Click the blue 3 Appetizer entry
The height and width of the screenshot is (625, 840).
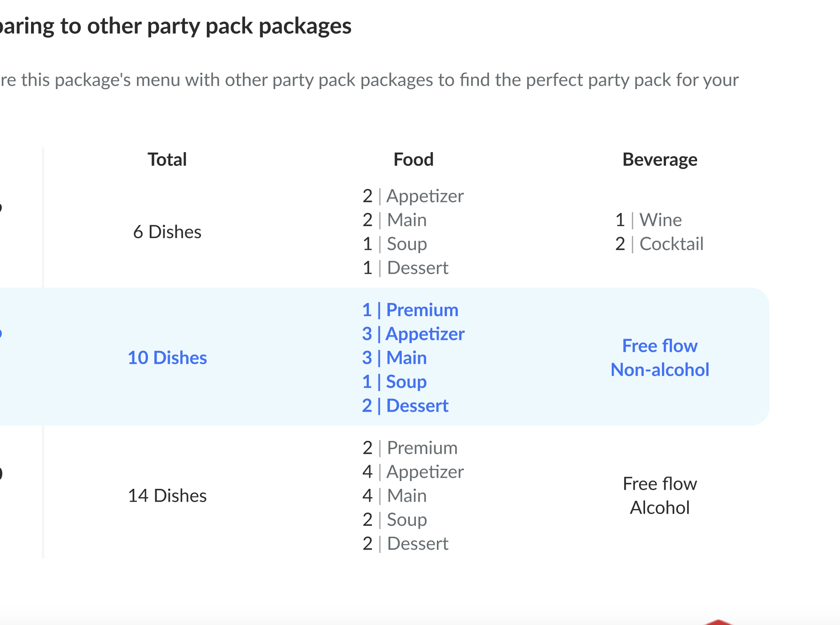tap(413, 334)
